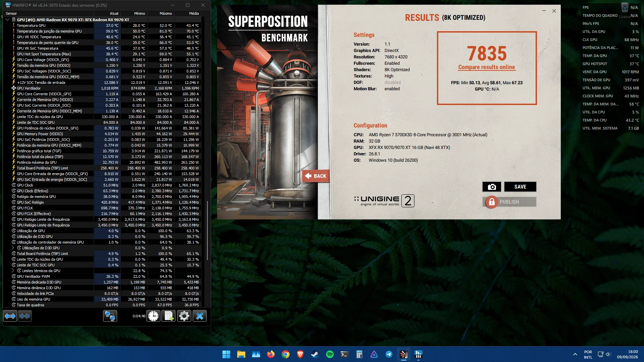Open the Windows Start menu
The image size is (644, 362).
coord(227,354)
